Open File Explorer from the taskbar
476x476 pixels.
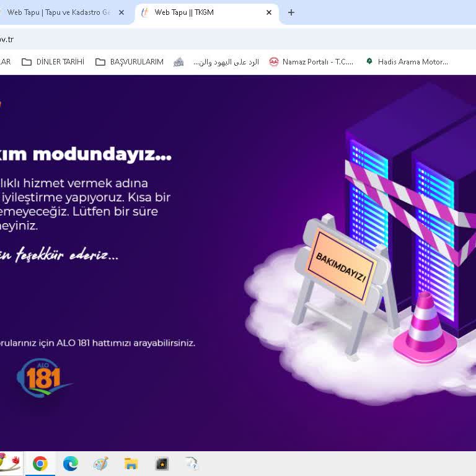[x=131, y=464]
